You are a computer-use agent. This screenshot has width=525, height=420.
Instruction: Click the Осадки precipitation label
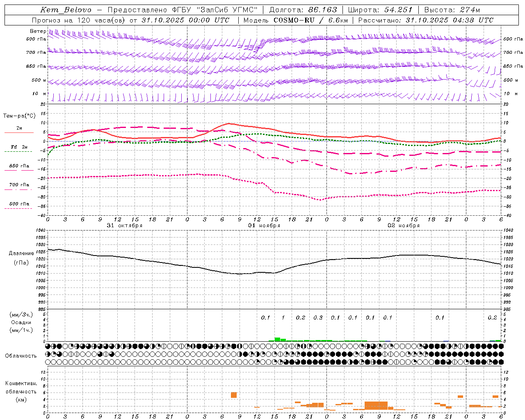[21, 322]
